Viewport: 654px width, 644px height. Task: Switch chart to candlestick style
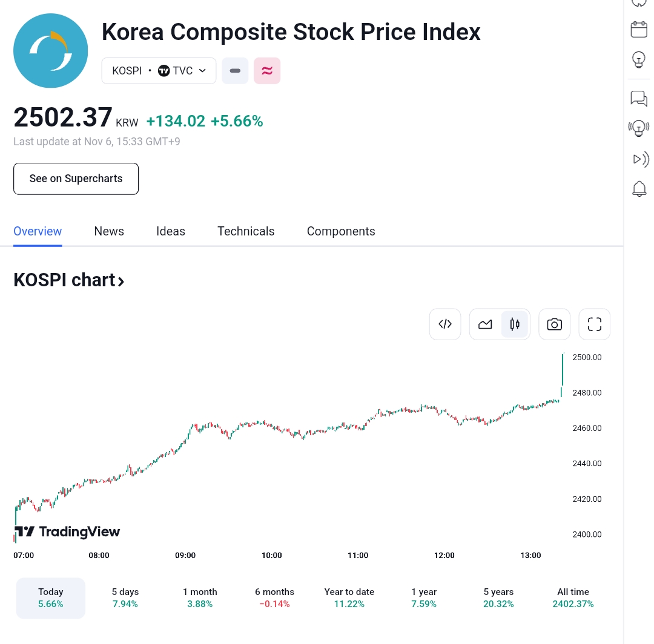tap(515, 324)
